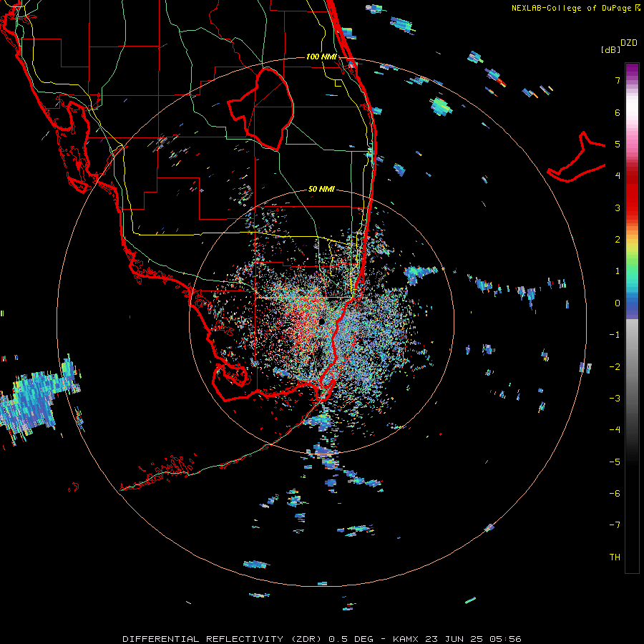644x644 pixels.
Task: Click the 100 NMI range ring label
Action: [x=321, y=57]
